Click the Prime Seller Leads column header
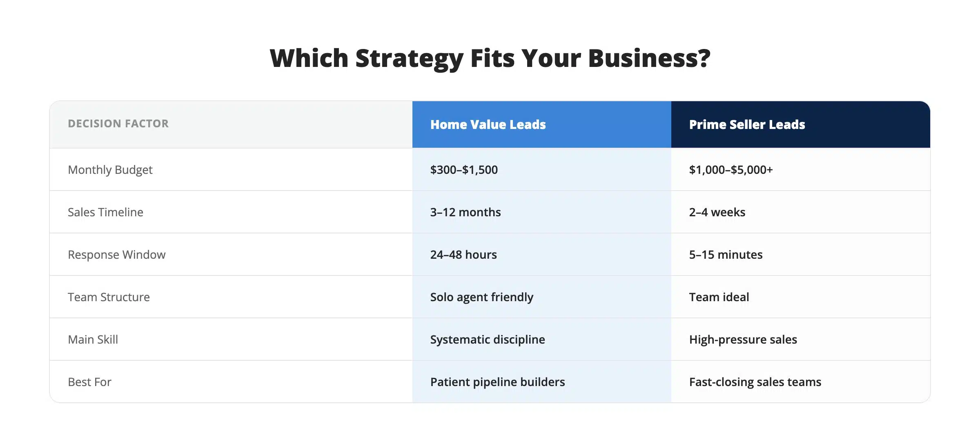This screenshot has width=980, height=444. click(x=800, y=124)
